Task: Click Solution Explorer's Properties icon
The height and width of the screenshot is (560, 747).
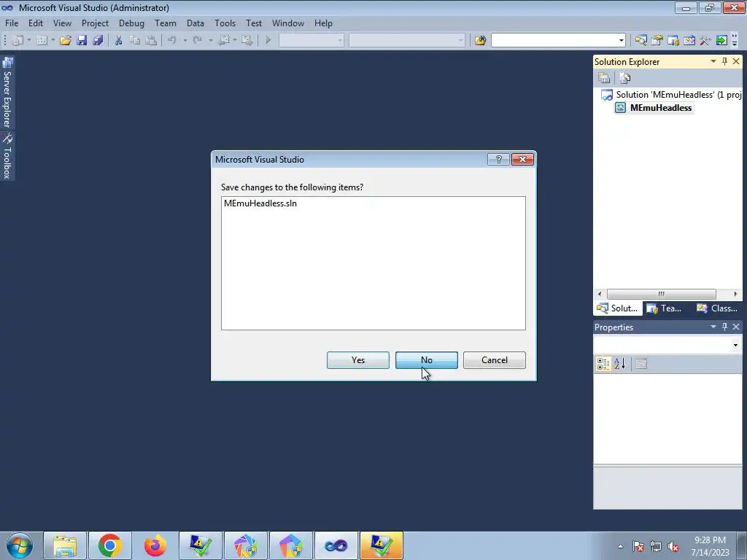Action: point(604,78)
